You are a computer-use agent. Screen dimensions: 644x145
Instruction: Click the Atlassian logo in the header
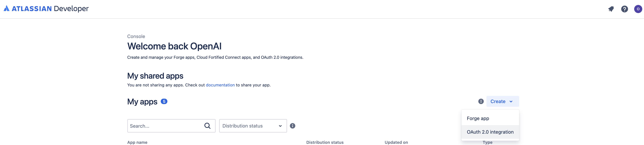(6, 8)
